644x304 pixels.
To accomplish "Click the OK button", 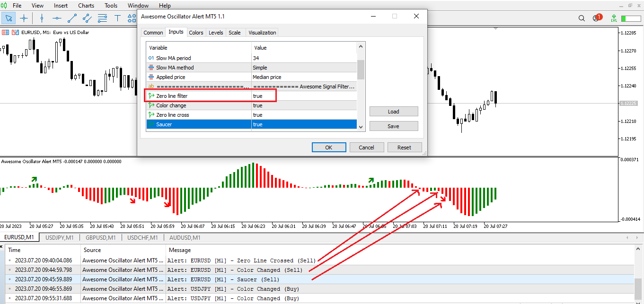I will click(x=329, y=148).
